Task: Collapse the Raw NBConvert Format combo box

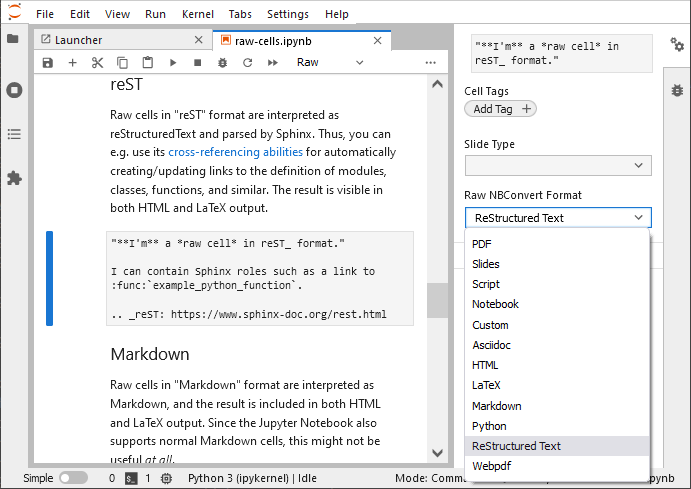Action: (558, 217)
